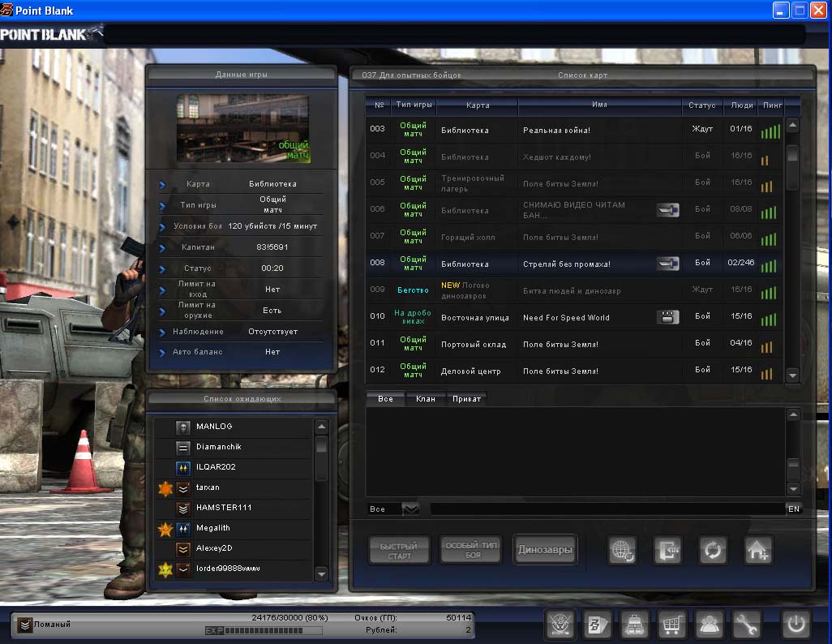Image resolution: width=832 pixels, height=644 pixels.
Task: Open the chat channel dropdown arrow
Action: (410, 509)
